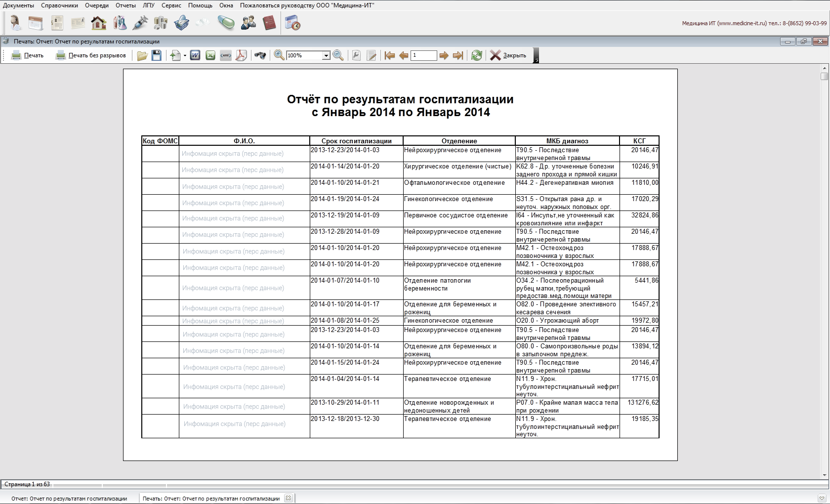The height and width of the screenshot is (504, 830).
Task: Click the page number input field
Action: [x=424, y=55]
